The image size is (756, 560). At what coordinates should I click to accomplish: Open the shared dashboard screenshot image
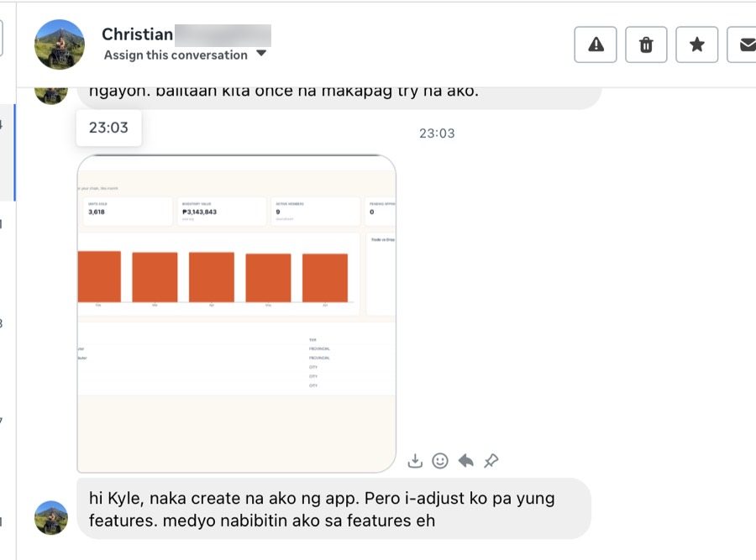[236, 314]
